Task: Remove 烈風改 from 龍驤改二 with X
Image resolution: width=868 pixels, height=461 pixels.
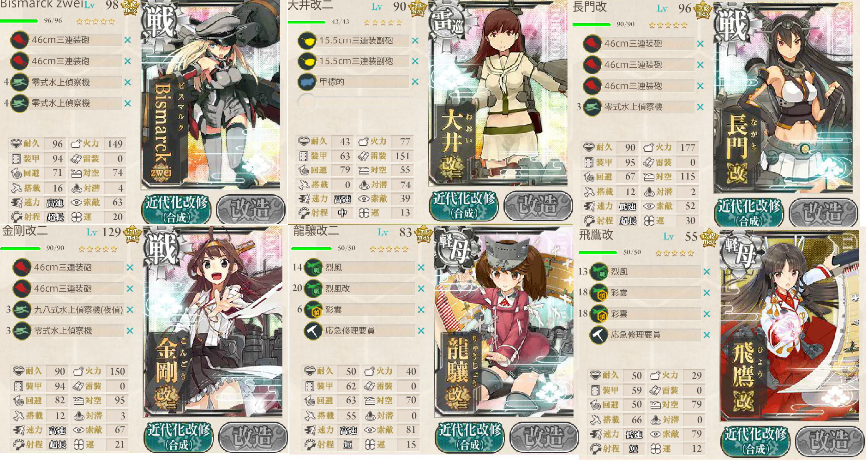Action: coord(421,289)
